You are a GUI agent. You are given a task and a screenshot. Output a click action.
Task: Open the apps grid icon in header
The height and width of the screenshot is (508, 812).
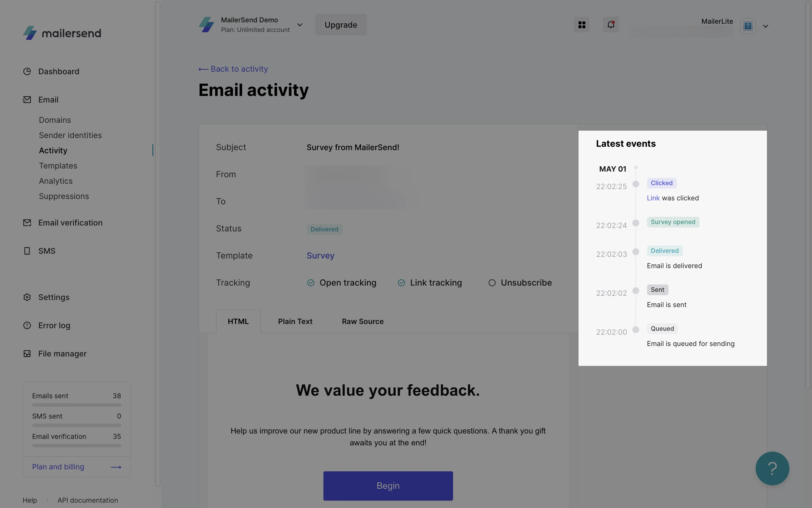581,25
